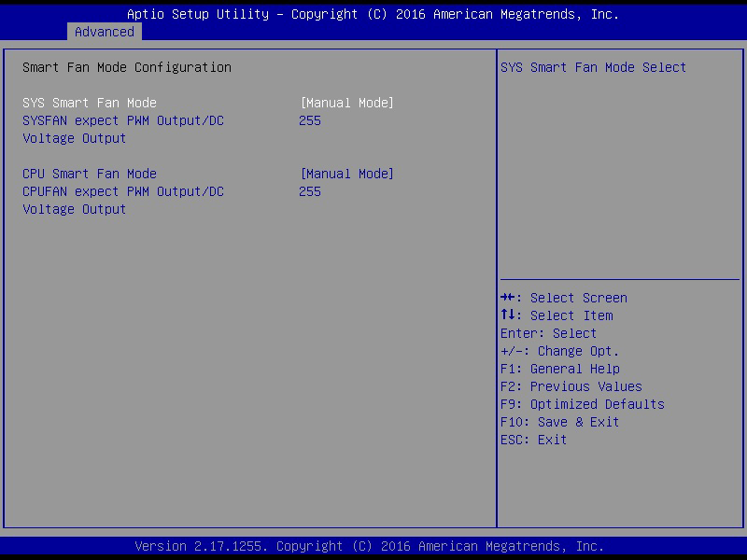Edit CPUFAN PWM value 255
Screen dimensions: 747x560
310,192
